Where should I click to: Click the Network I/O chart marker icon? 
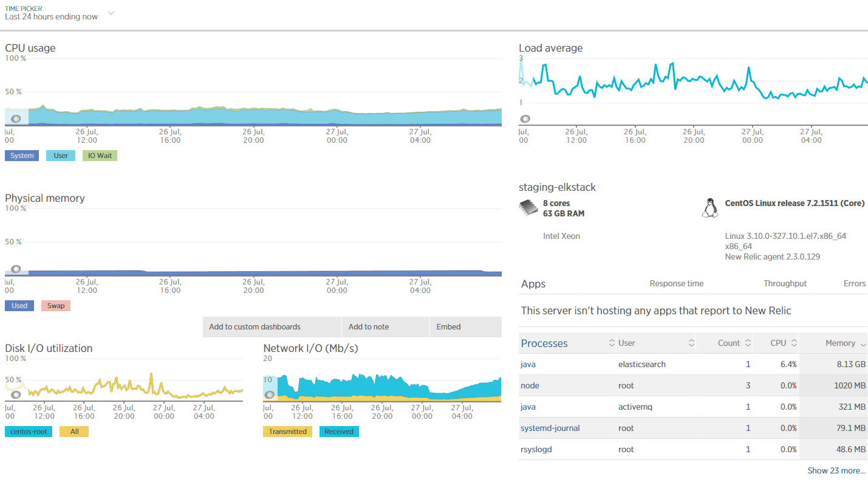270,394
